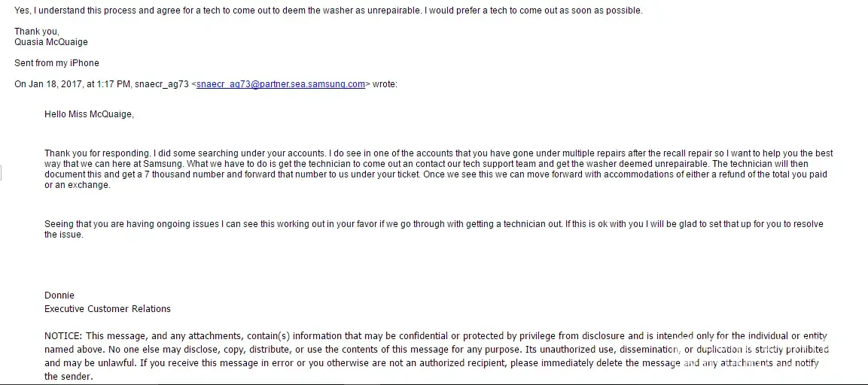Click the "Hello Miss McQuaige," greeting
This screenshot has width=868, height=385.
[x=89, y=114]
